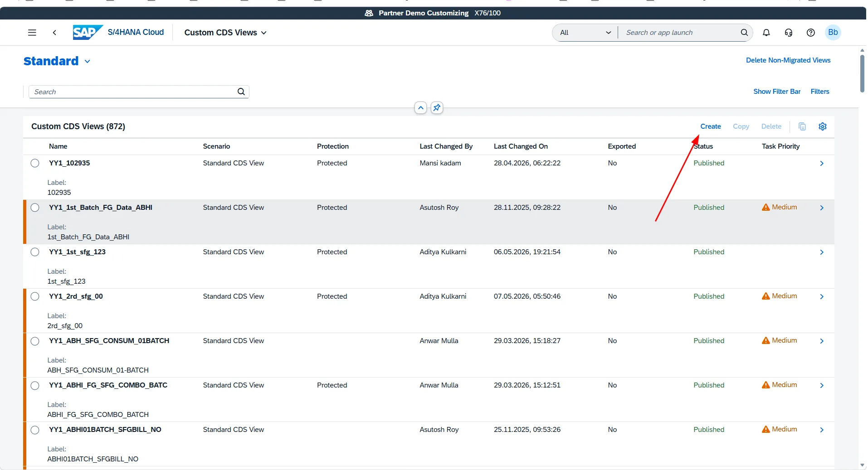This screenshot has width=868, height=470.
Task: Navigate into YY1_1st_sfg_123 row arrow
Action: [822, 252]
